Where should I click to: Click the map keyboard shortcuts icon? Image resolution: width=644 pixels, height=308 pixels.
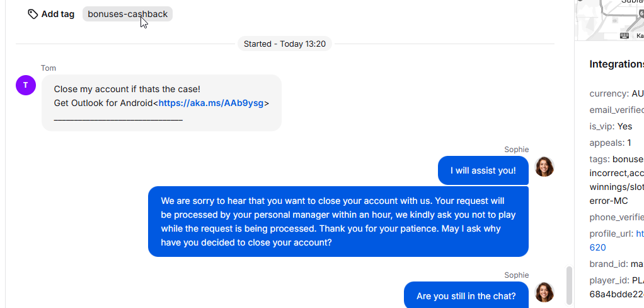pyautogui.click(x=624, y=36)
